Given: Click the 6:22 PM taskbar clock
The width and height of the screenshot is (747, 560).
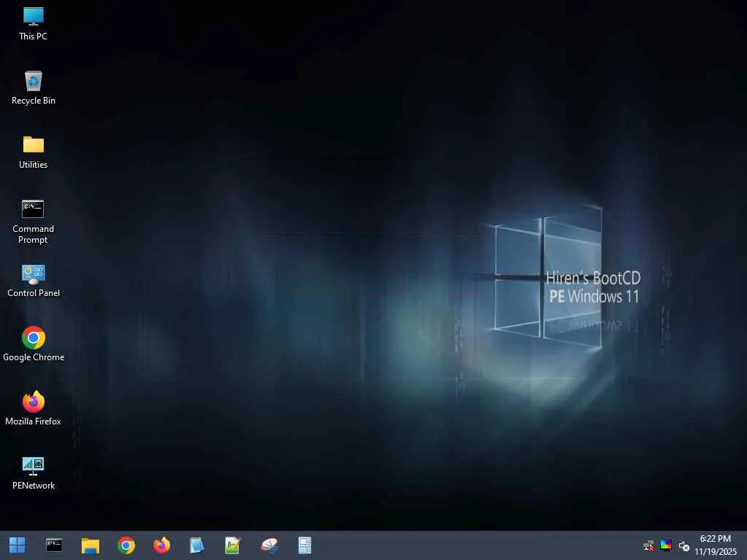Looking at the screenshot, I should click(x=715, y=539).
